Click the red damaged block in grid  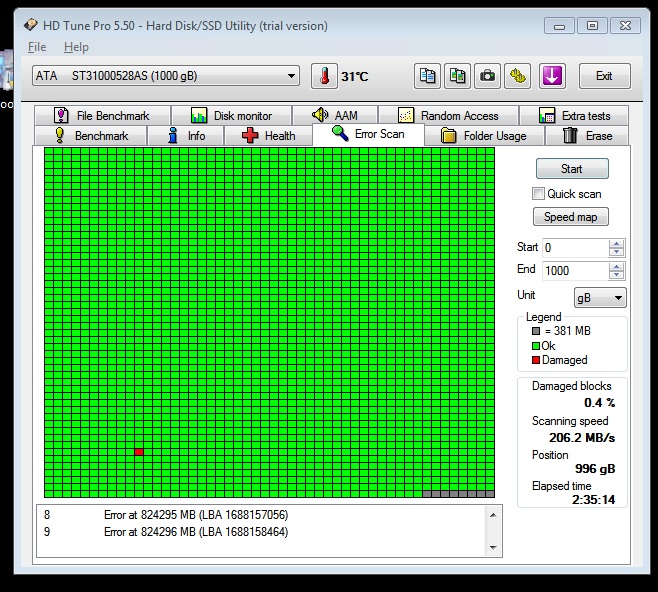[x=139, y=452]
